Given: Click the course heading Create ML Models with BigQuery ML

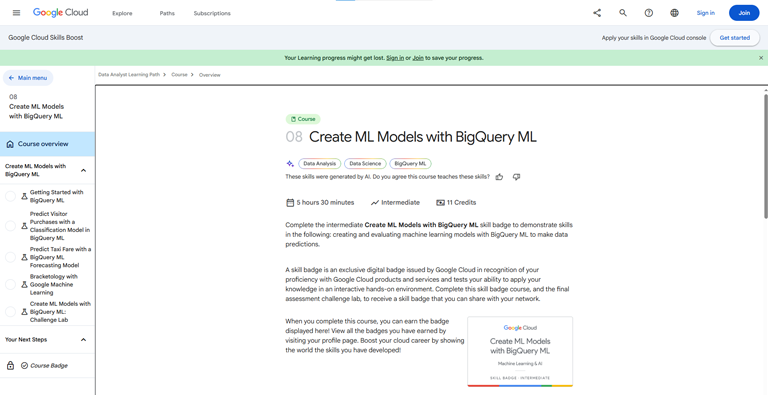Looking at the screenshot, I should [423, 137].
